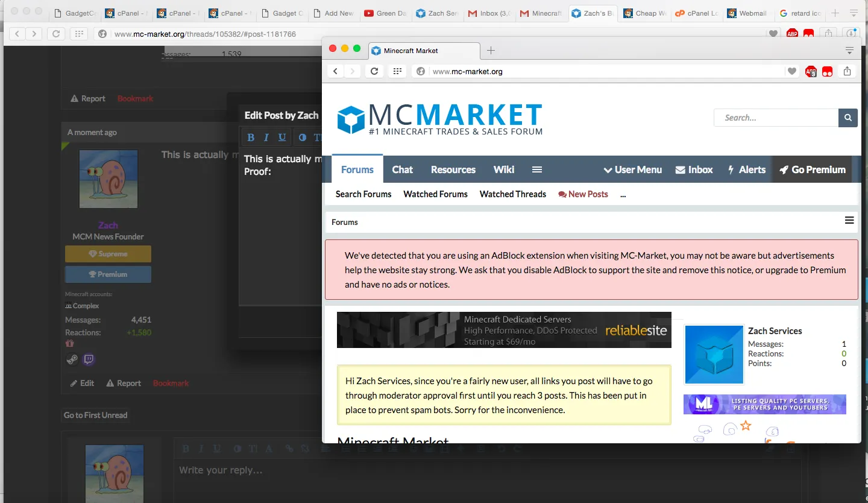Reload the background browser window
The height and width of the screenshot is (503, 868).
[56, 34]
